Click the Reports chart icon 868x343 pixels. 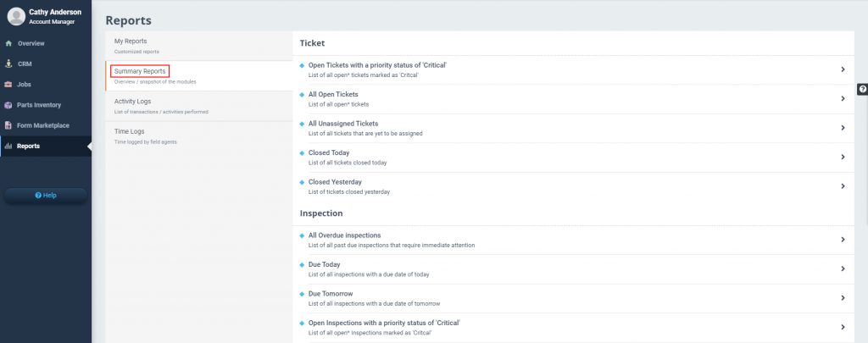click(x=8, y=147)
